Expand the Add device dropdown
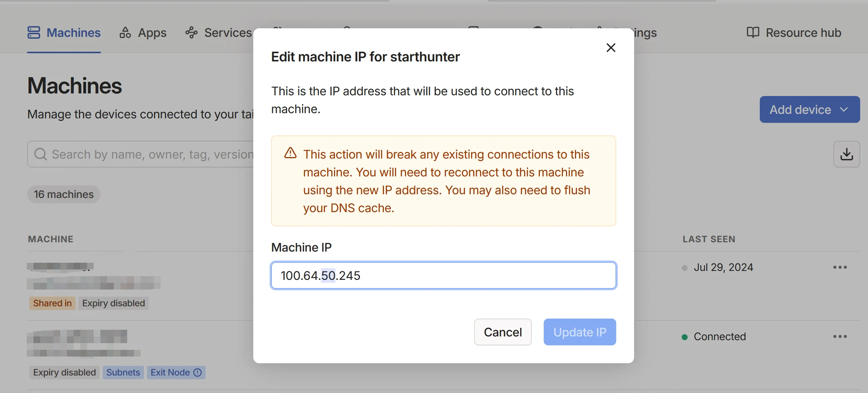868x393 pixels. [810, 109]
